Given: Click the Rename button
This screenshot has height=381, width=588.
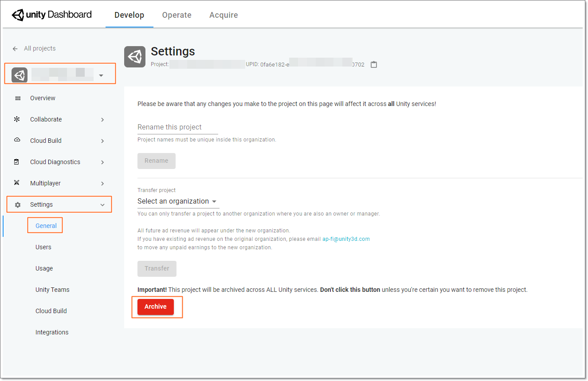Looking at the screenshot, I should tap(157, 161).
